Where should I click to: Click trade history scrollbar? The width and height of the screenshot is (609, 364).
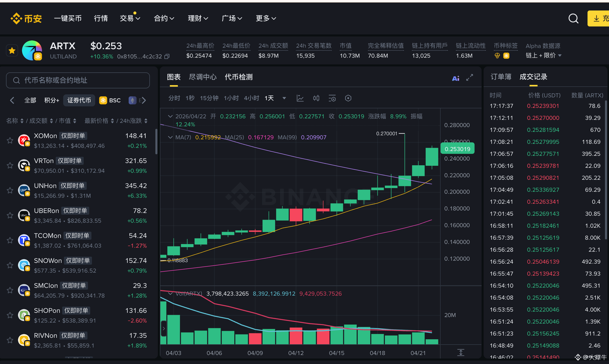(606, 170)
